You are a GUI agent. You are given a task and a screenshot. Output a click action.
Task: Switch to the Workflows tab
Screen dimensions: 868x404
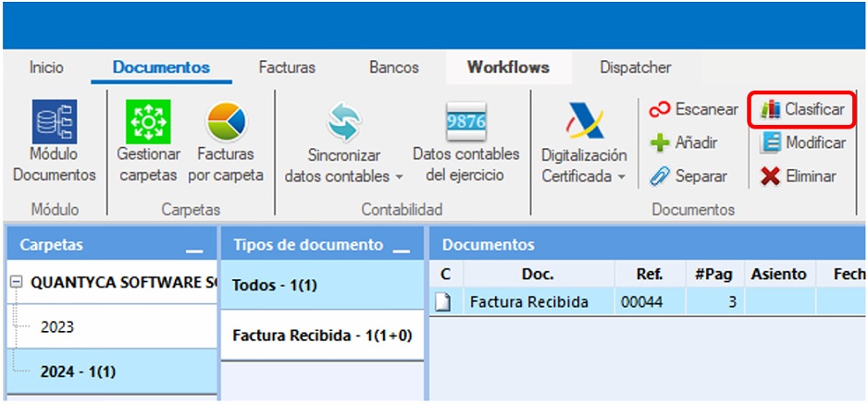(508, 67)
